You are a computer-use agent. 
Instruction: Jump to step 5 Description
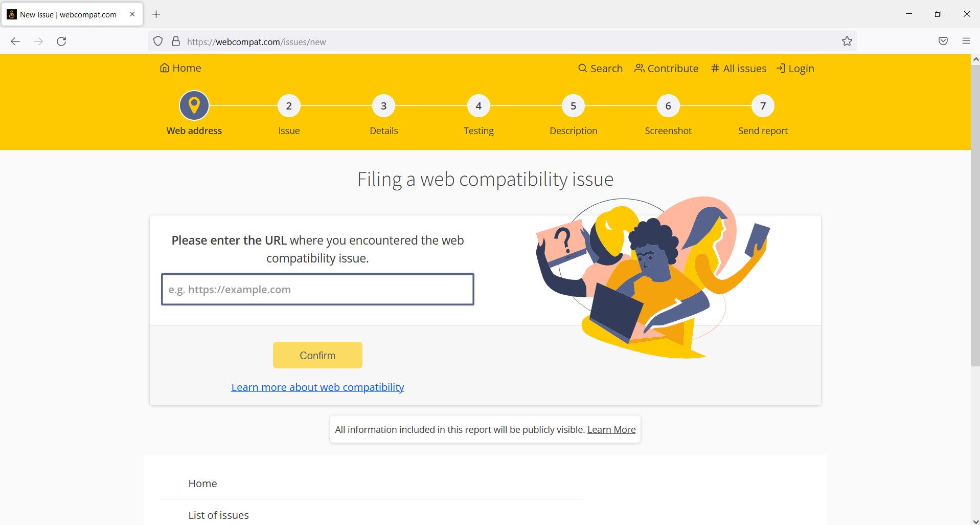pyautogui.click(x=574, y=106)
